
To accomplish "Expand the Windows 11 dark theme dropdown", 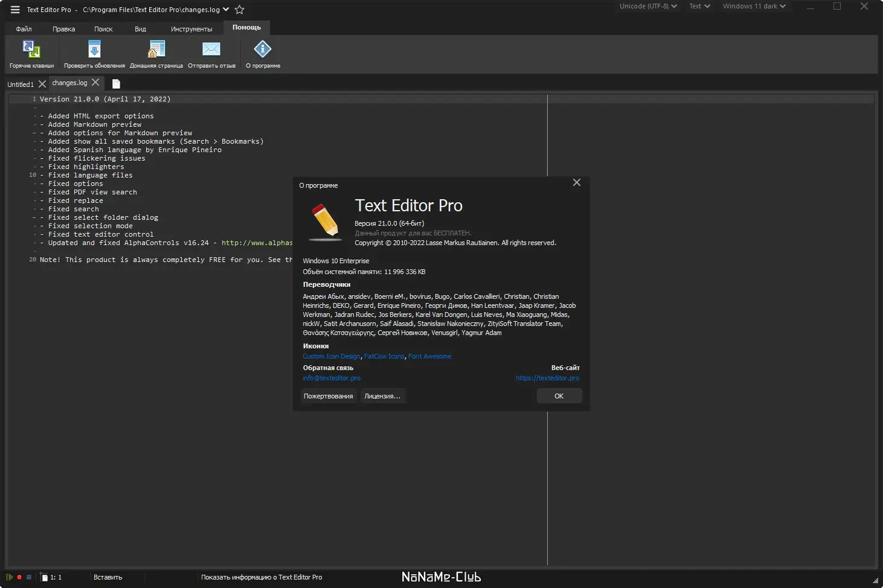I will point(754,6).
